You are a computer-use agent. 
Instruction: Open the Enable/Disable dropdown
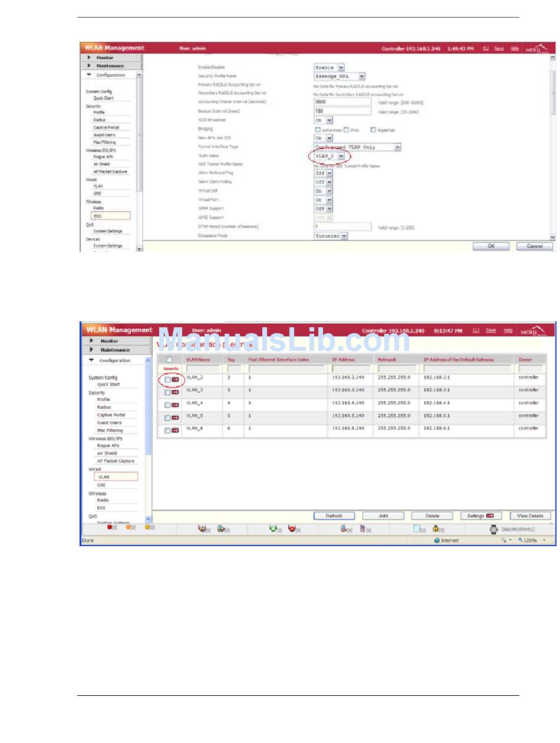(x=329, y=68)
